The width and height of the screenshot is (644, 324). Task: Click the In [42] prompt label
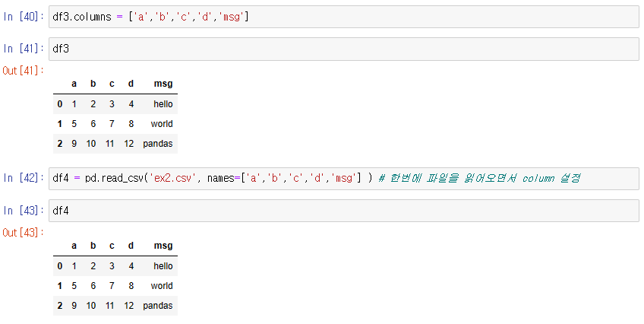[24, 178]
